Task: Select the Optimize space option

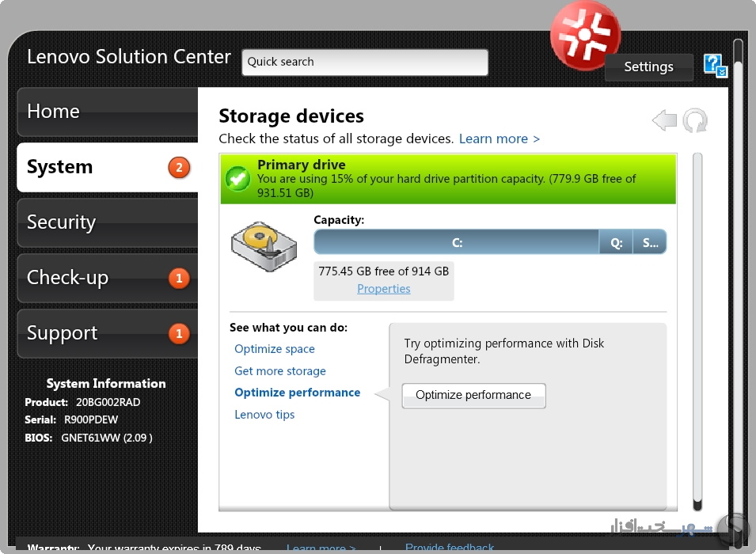Action: (275, 348)
